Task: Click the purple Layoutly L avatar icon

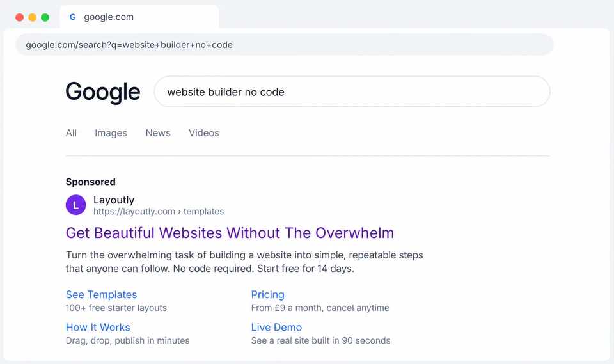Action: click(x=75, y=205)
